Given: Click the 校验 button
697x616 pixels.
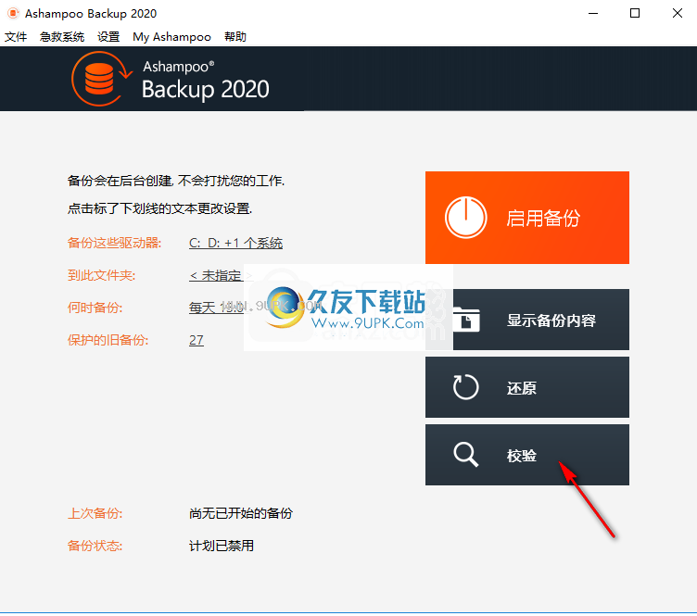Looking at the screenshot, I should tap(527, 455).
